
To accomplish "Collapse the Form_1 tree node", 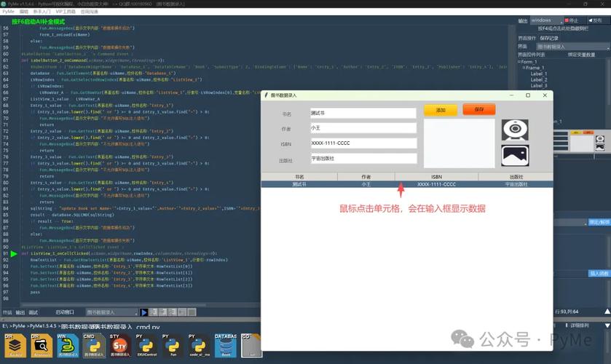I will [519, 62].
